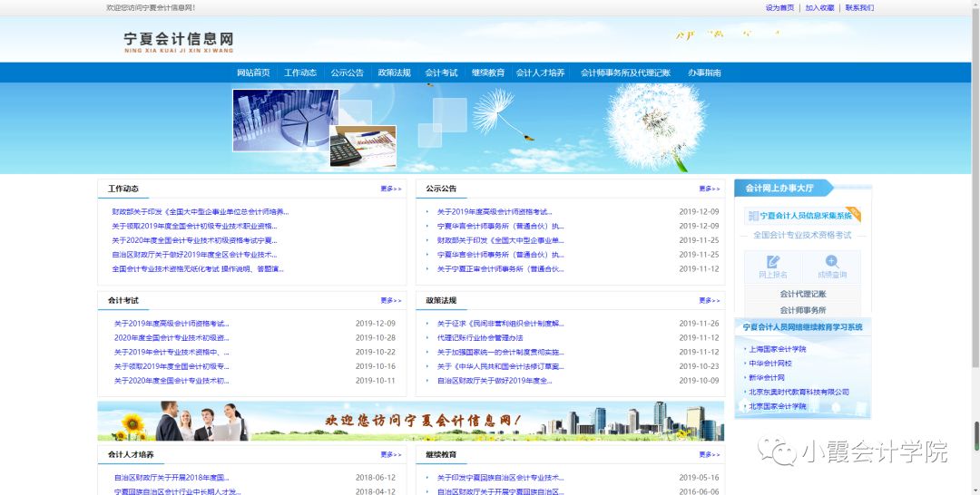Open 会计师事务所 button in sidebar

pyautogui.click(x=802, y=310)
